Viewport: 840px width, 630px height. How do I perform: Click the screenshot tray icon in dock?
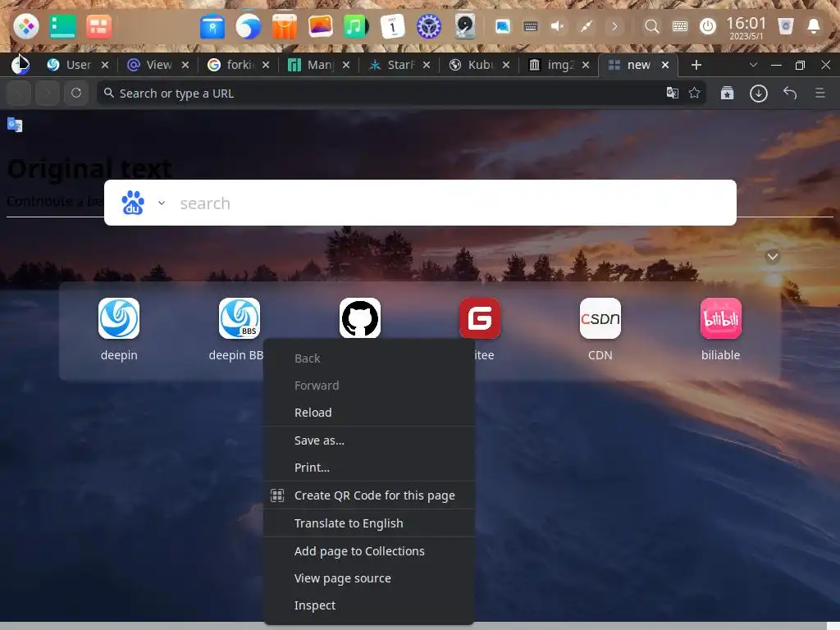(x=503, y=25)
